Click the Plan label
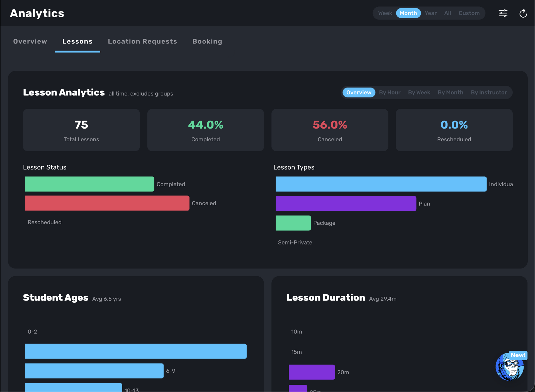Image resolution: width=535 pixels, height=392 pixels. tap(424, 204)
